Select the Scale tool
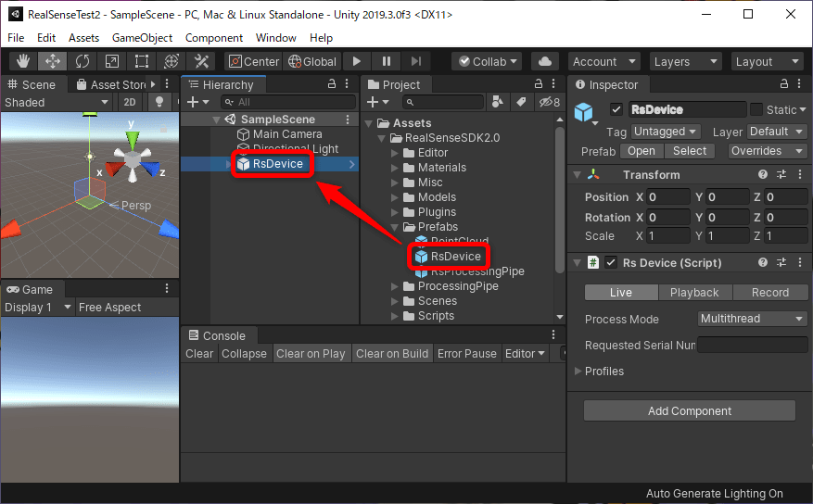The image size is (813, 504). pyautogui.click(x=111, y=62)
